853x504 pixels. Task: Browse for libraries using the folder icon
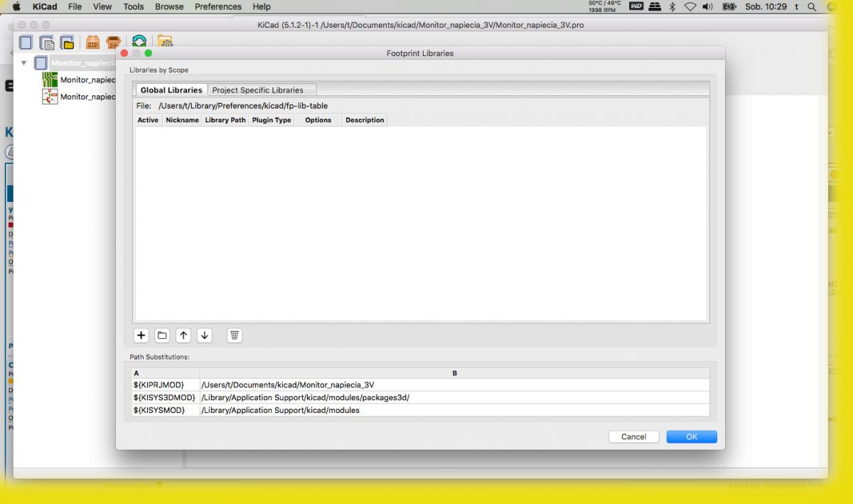[162, 336]
